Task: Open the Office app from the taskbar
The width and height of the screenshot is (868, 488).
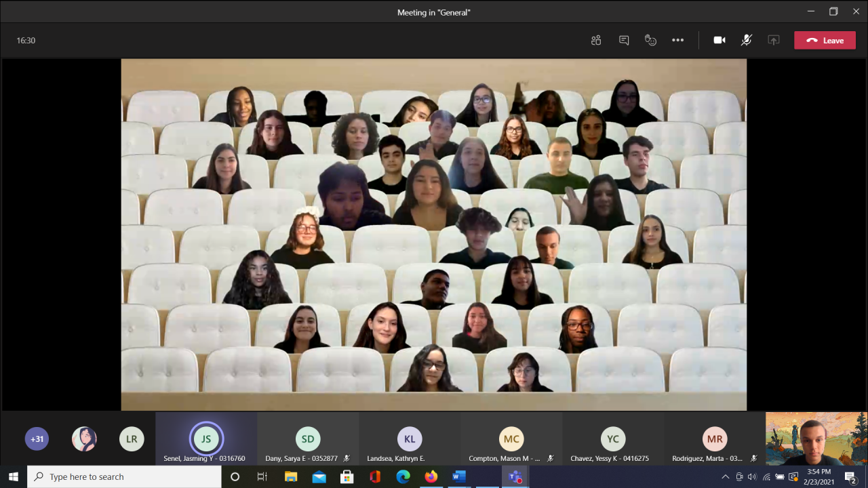Action: (x=375, y=476)
